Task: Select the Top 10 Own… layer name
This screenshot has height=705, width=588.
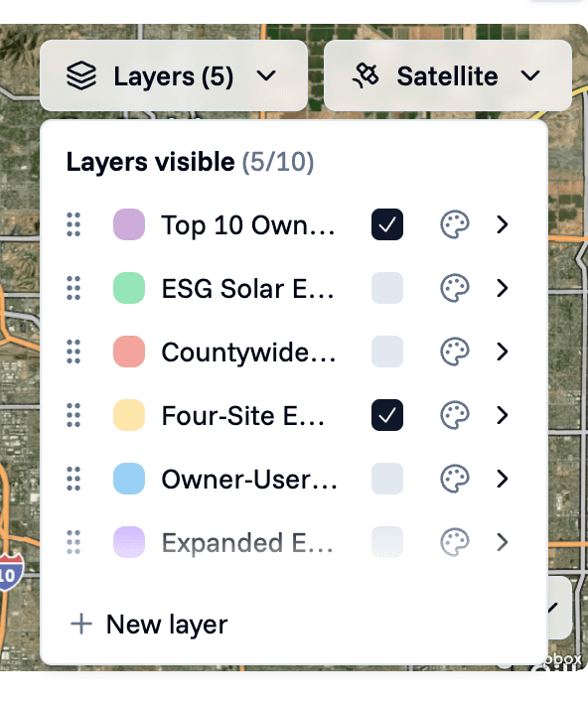Action: pyautogui.click(x=248, y=224)
